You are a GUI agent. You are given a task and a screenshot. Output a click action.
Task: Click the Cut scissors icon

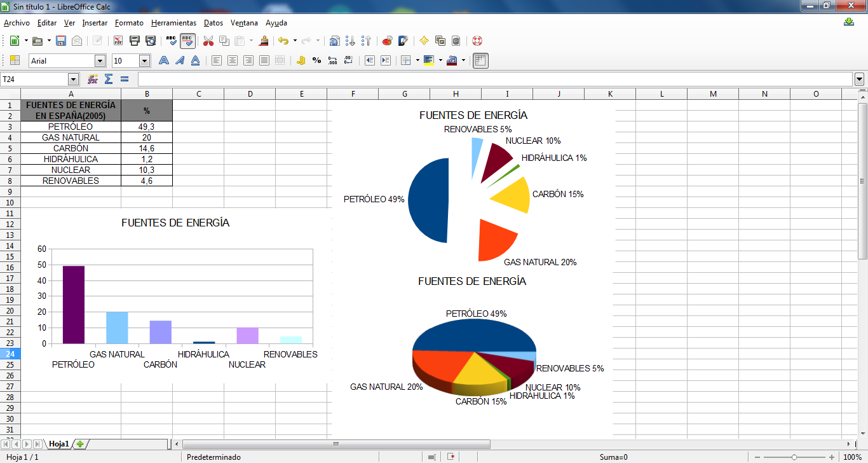click(208, 41)
